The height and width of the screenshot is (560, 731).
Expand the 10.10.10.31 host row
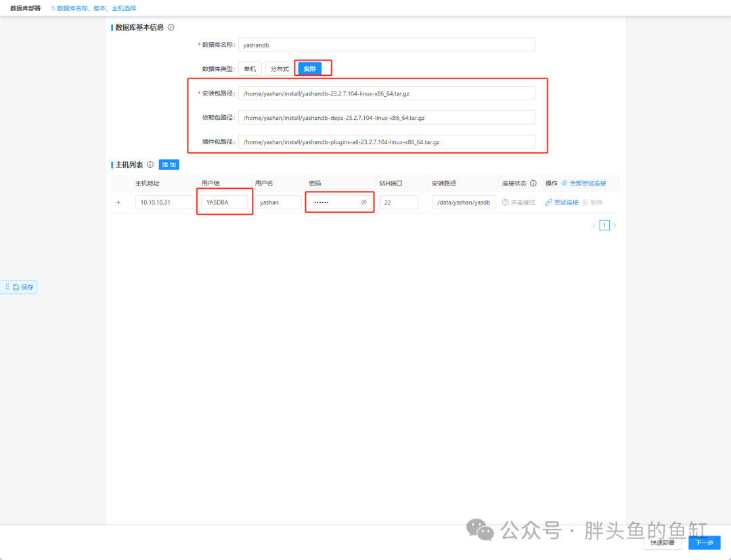118,202
